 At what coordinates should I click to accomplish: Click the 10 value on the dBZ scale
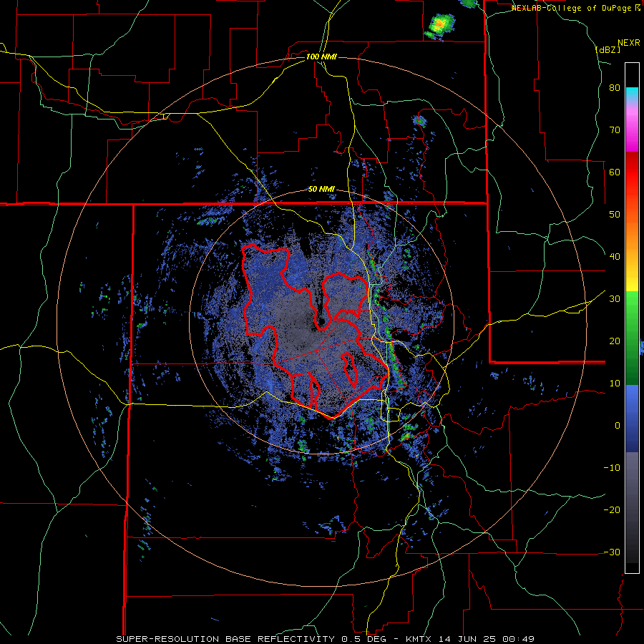[615, 384]
